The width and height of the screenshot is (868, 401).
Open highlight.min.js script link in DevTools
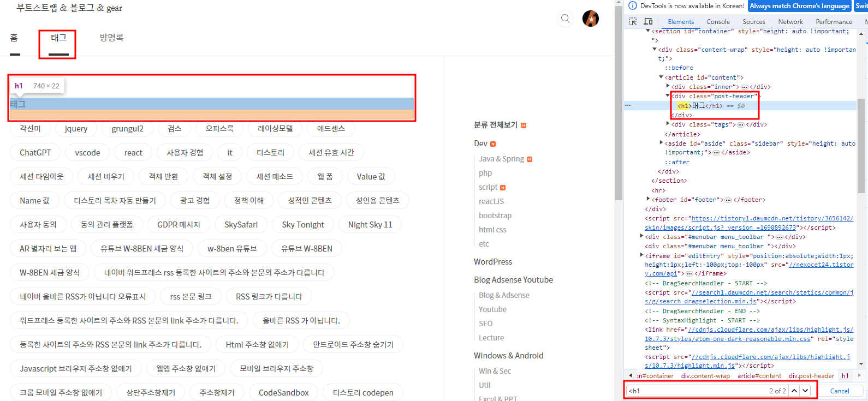coord(747,361)
